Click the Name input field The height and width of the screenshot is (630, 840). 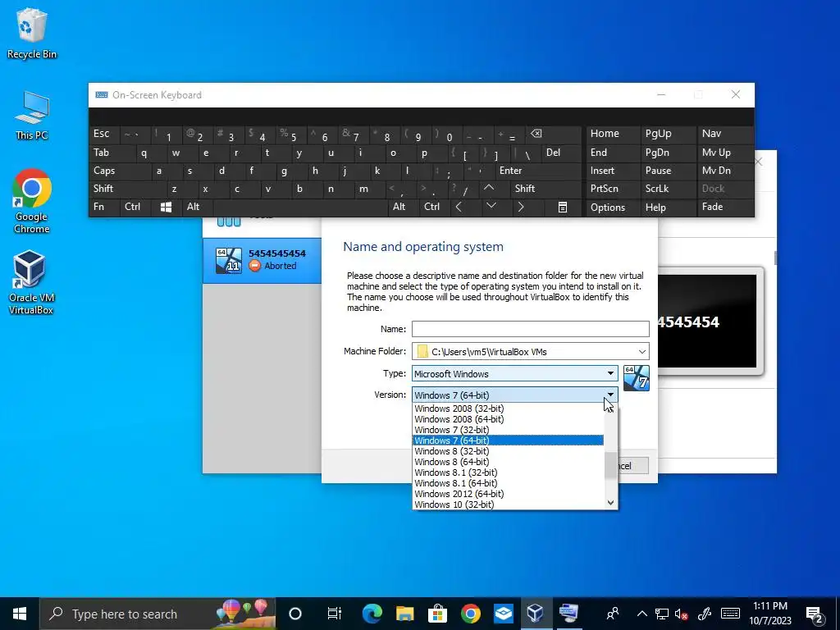click(531, 329)
